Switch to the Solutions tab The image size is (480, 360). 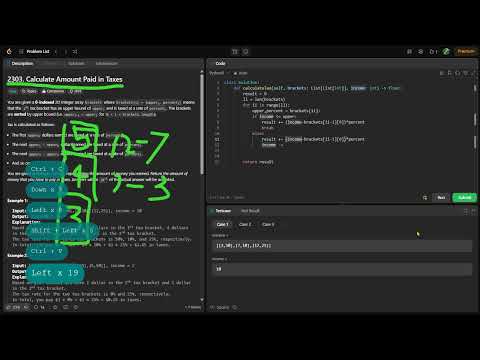[x=76, y=63]
